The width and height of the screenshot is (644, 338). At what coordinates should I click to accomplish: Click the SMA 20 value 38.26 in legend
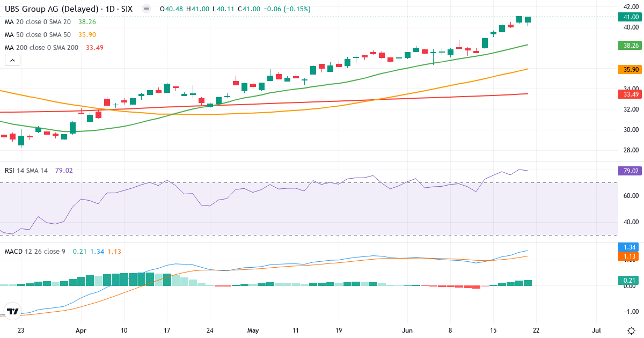point(87,22)
